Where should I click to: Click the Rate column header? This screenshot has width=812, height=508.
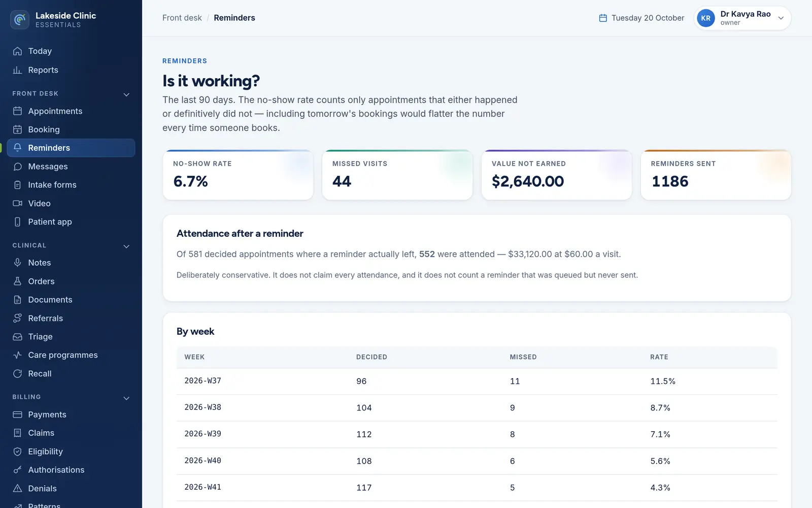click(x=659, y=357)
